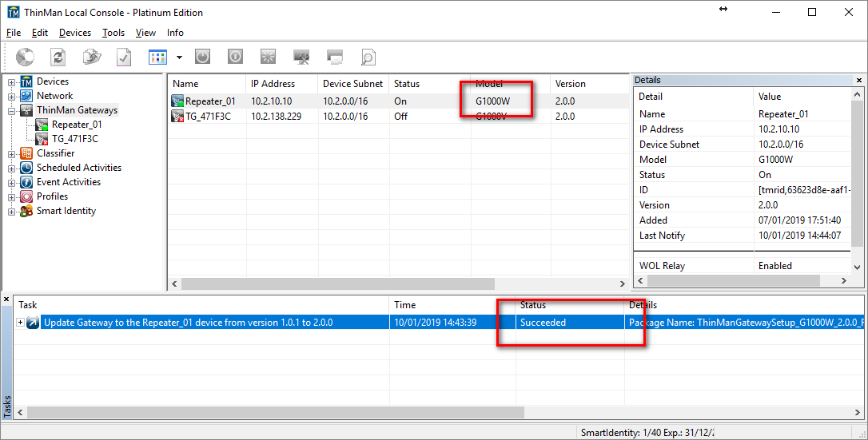Open the View menu
Image resolution: width=868 pixels, height=440 pixels.
pyautogui.click(x=145, y=33)
